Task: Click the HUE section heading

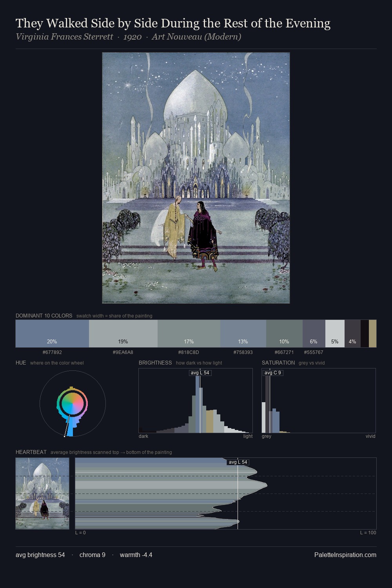Action: [21, 363]
